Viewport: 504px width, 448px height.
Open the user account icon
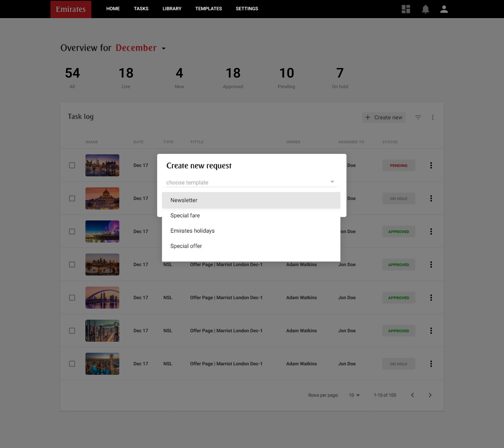pos(444,9)
